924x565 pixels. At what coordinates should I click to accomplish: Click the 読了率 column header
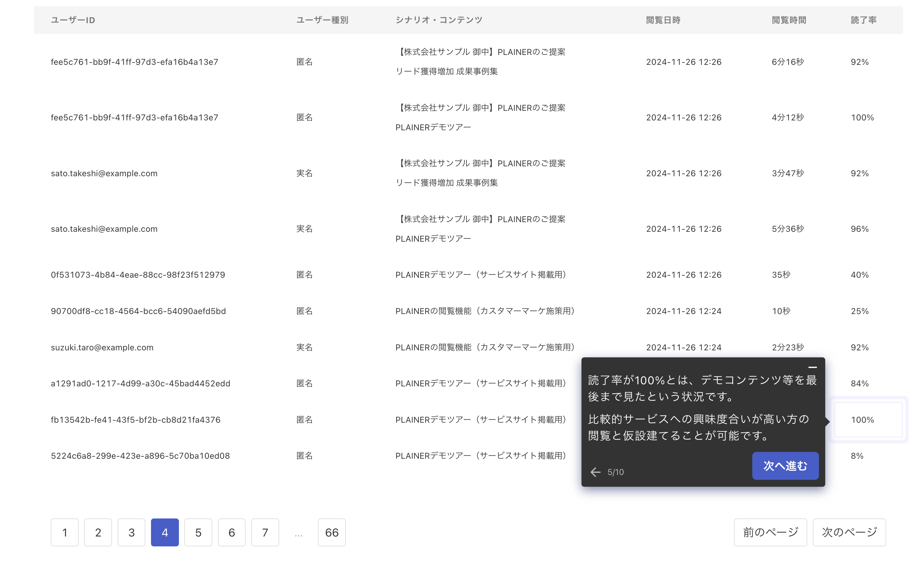863,20
